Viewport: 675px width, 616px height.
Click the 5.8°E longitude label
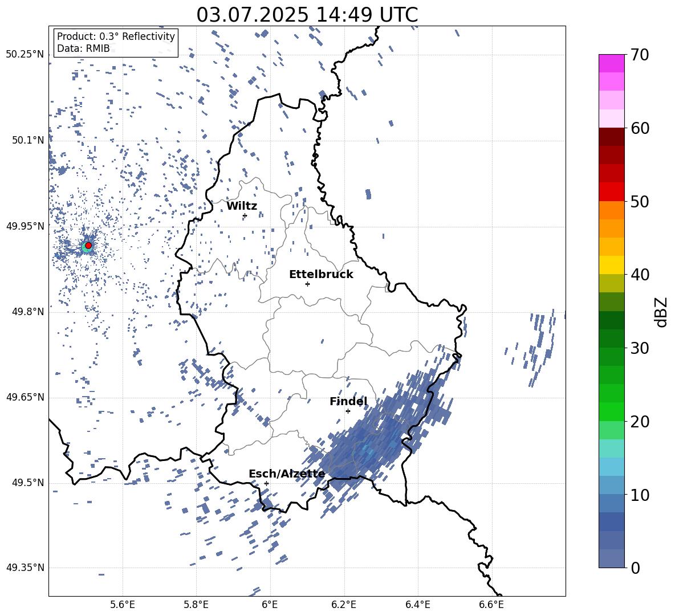pos(196,605)
